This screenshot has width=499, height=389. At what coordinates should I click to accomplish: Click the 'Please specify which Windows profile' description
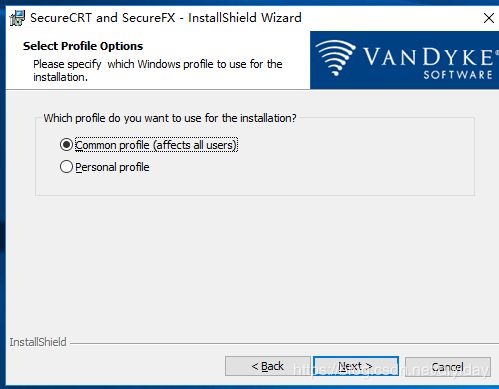(x=158, y=70)
